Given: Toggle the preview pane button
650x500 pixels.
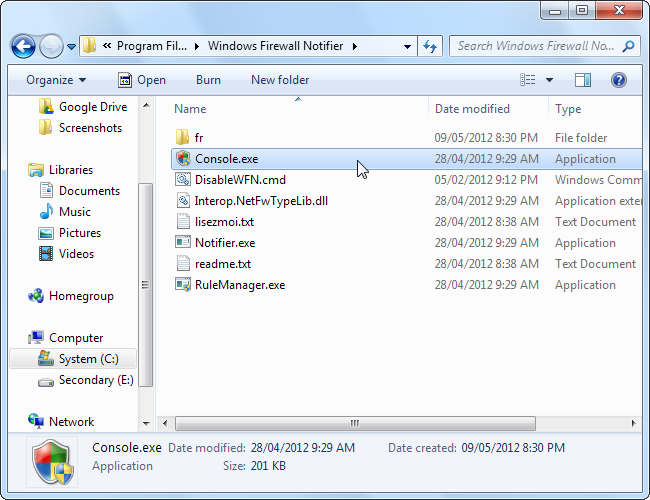Looking at the screenshot, I should 584,80.
